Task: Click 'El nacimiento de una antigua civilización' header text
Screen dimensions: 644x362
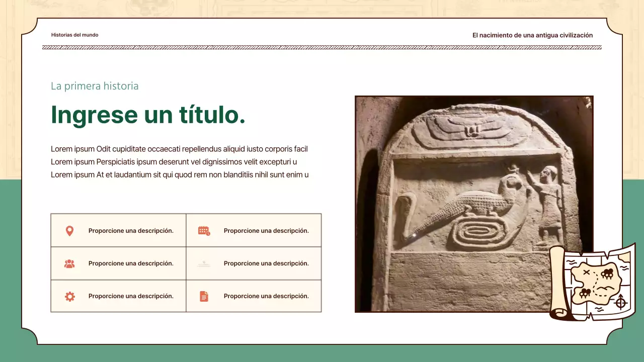Action: [x=532, y=35]
